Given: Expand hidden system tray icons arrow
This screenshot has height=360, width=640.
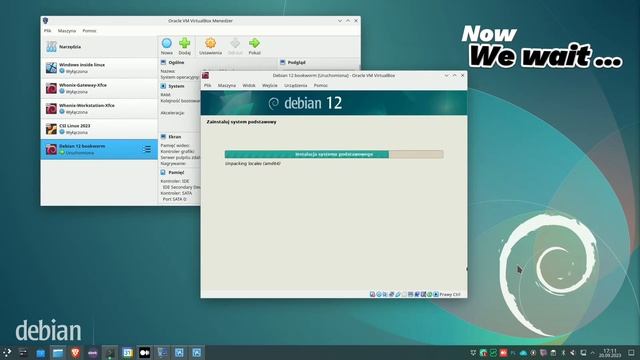Looking at the screenshot, I should 593,353.
